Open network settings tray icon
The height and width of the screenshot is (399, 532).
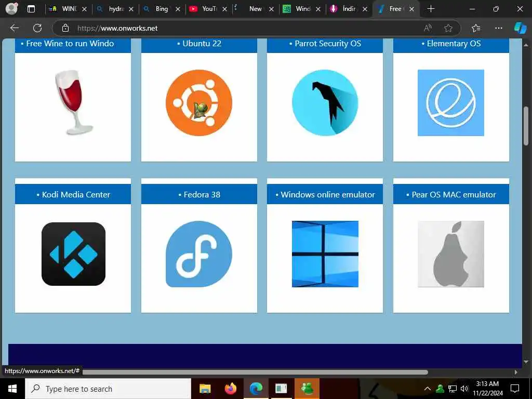453,389
